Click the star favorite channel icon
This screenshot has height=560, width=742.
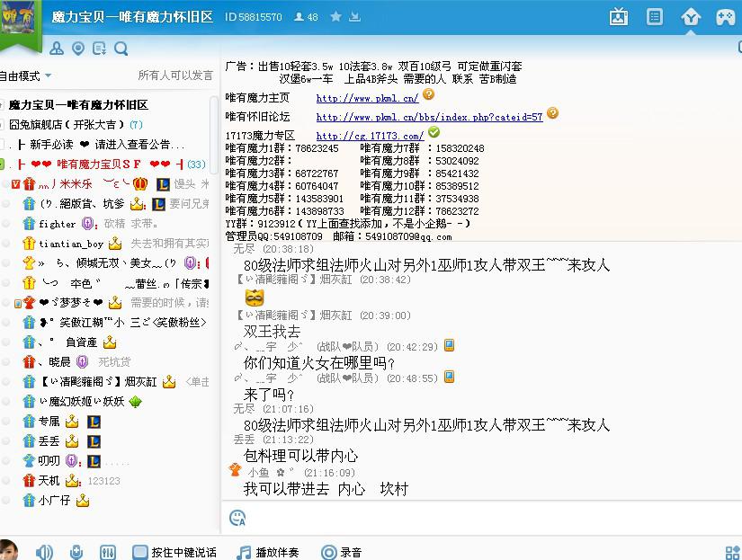pos(335,17)
